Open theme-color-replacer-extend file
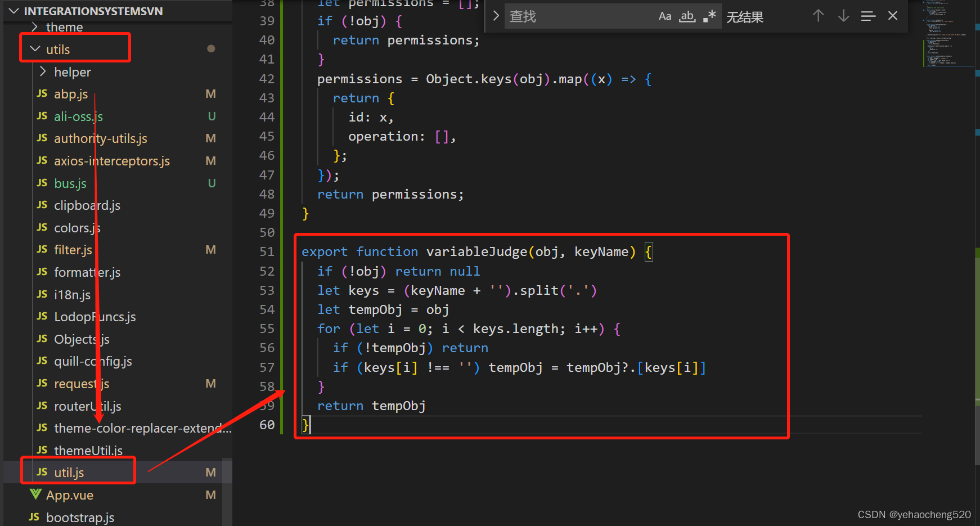 pyautogui.click(x=143, y=428)
